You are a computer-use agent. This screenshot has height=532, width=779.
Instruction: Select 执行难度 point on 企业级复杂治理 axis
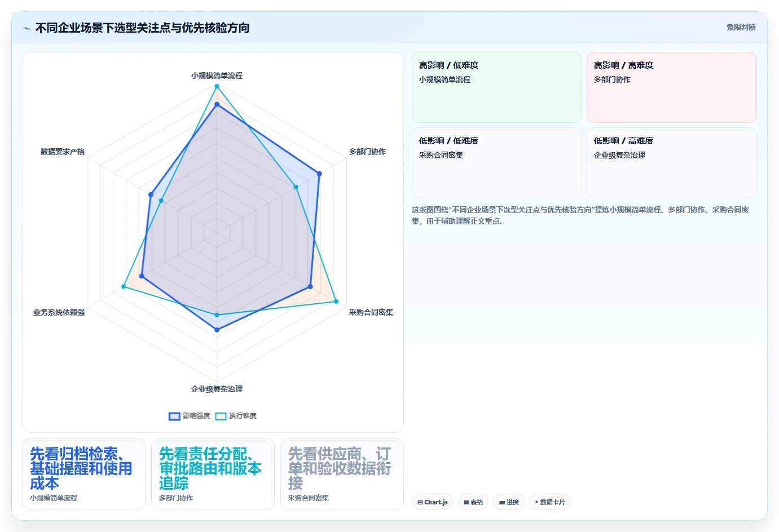tap(217, 315)
